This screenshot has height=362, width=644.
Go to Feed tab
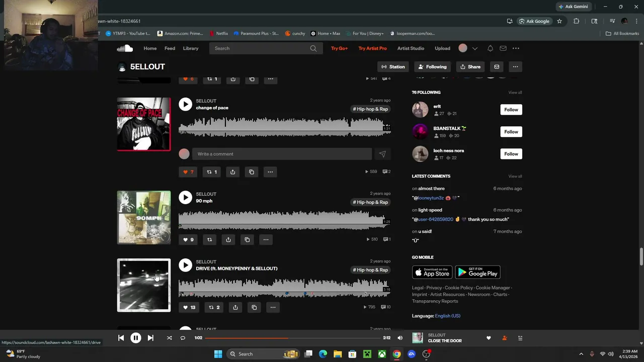click(170, 48)
